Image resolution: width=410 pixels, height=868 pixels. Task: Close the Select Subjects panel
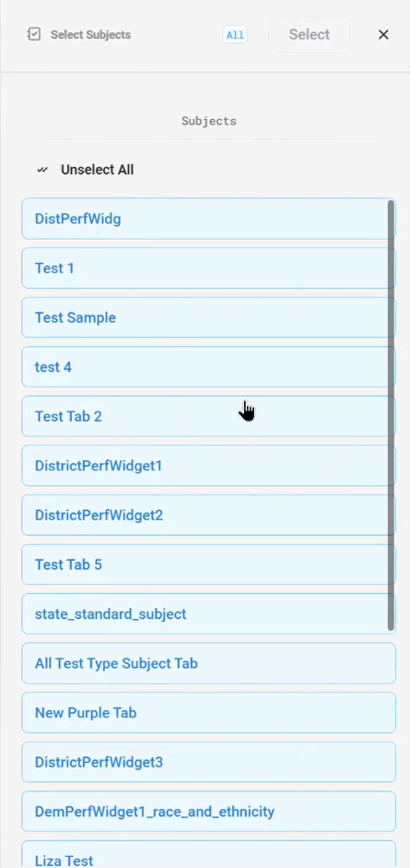point(383,34)
